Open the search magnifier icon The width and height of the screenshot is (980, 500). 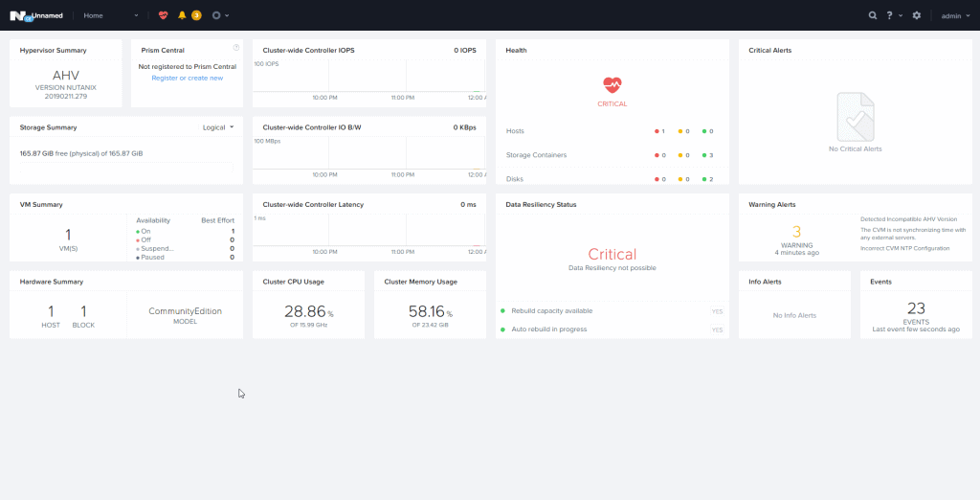pyautogui.click(x=873, y=15)
